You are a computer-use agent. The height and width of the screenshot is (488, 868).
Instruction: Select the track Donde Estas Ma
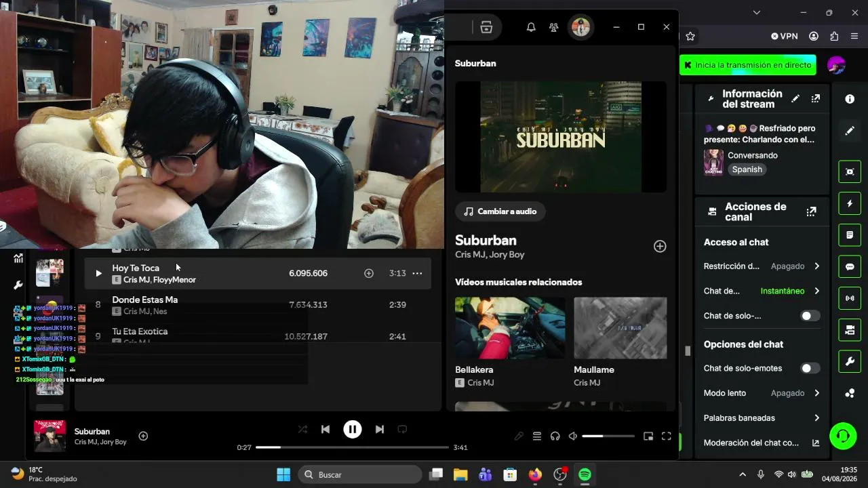258,305
